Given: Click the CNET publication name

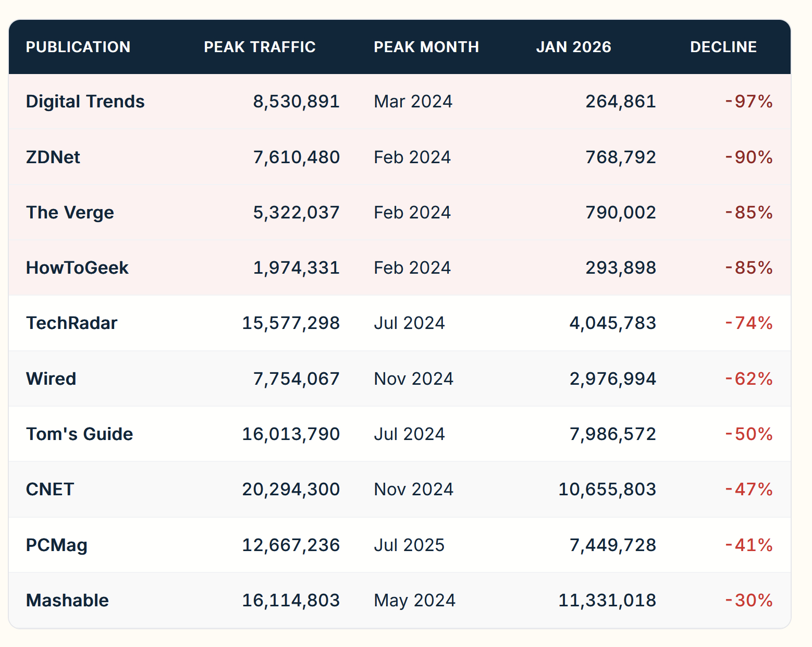Looking at the screenshot, I should click(50, 490).
